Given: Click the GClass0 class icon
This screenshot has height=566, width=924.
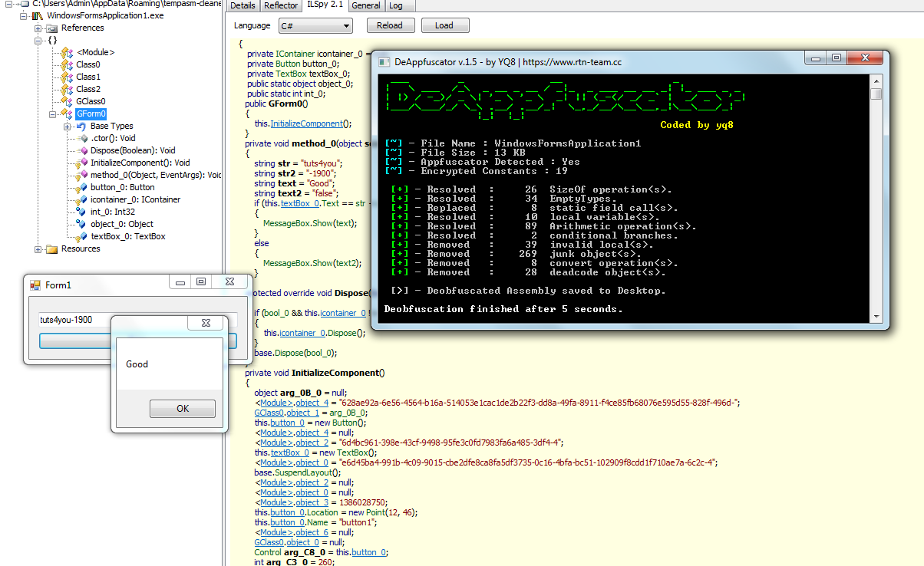Looking at the screenshot, I should [67, 101].
